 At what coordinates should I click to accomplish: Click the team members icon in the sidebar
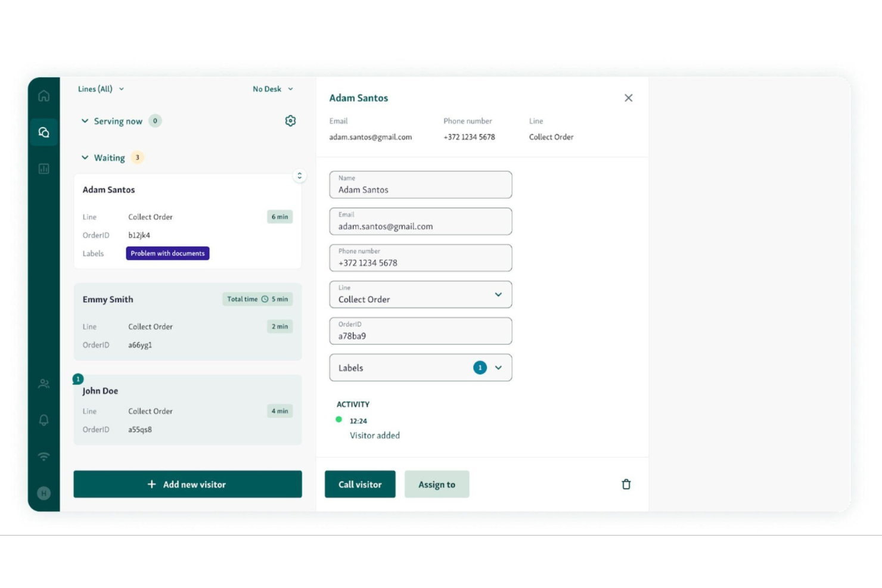[44, 384]
